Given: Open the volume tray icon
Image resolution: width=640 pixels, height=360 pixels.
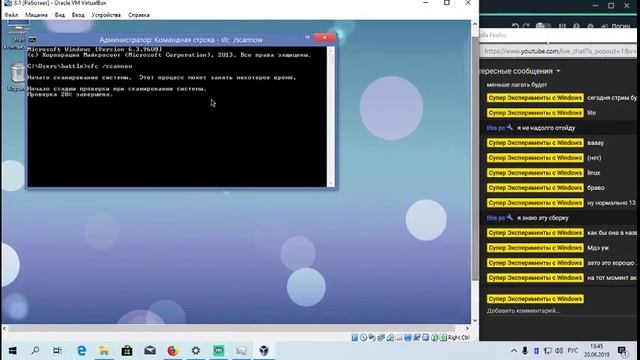Looking at the screenshot, I should click(x=559, y=351).
